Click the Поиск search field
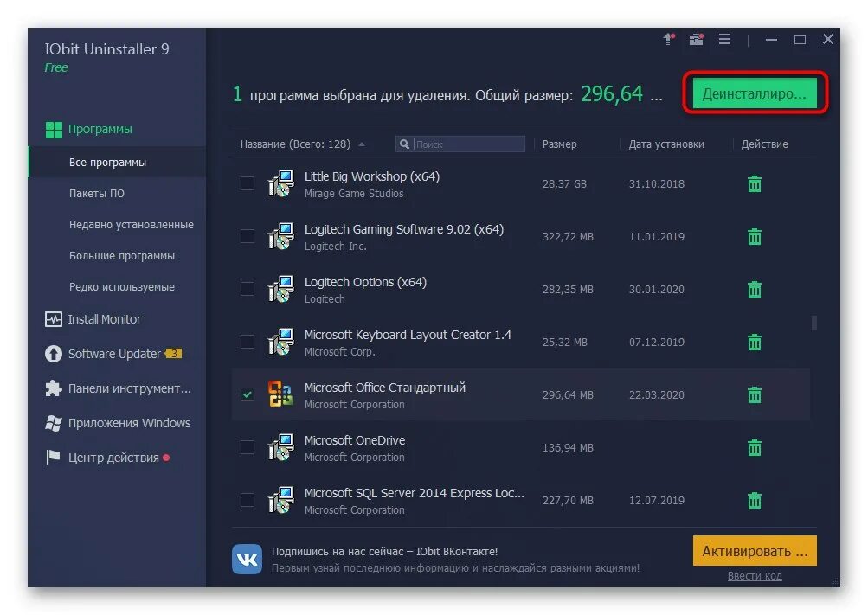 tap(460, 144)
